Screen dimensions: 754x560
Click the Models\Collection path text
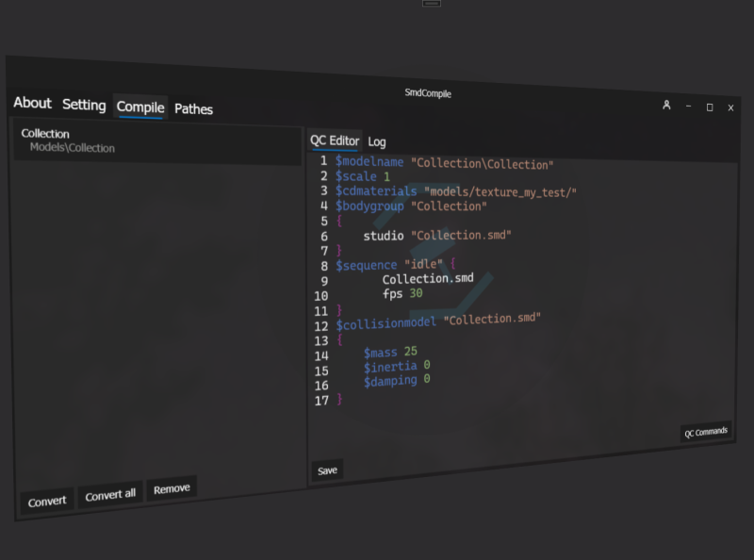[x=73, y=148]
